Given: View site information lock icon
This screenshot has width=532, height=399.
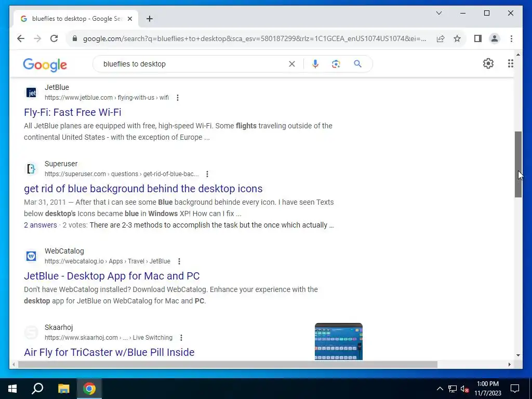Looking at the screenshot, I should (x=75, y=38).
